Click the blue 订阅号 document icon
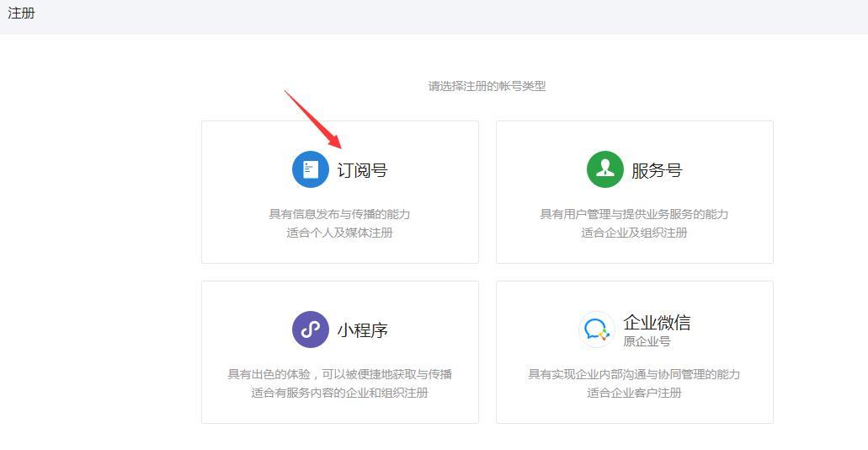The width and height of the screenshot is (868, 450). coord(311,169)
